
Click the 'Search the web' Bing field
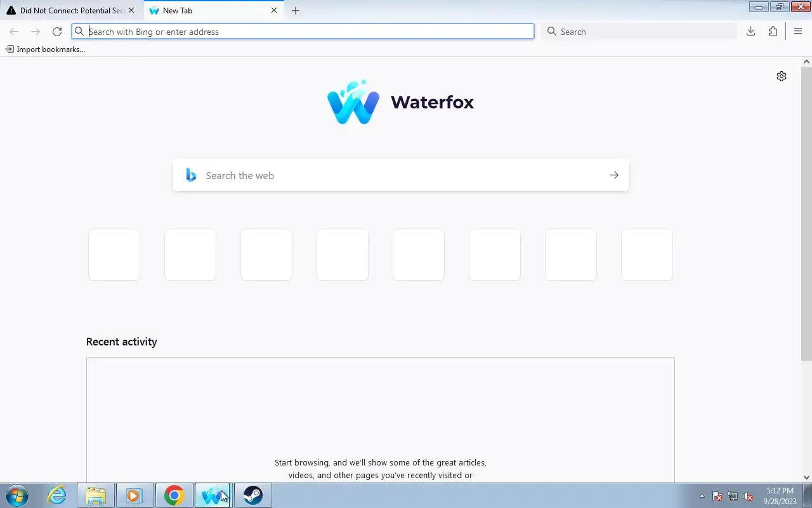[401, 175]
